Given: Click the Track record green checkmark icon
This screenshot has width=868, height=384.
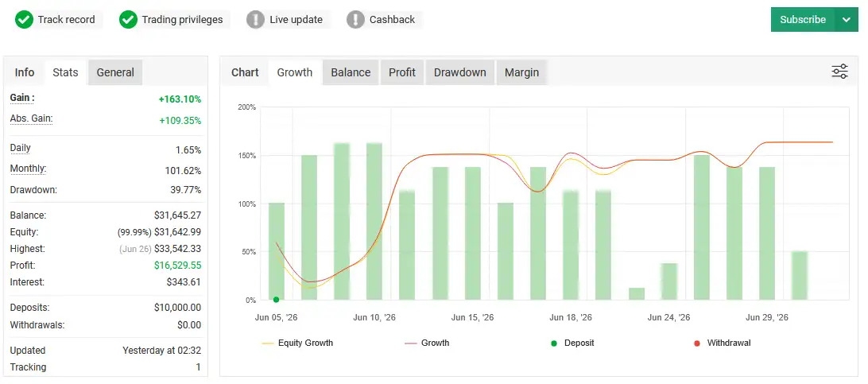Looking at the screenshot, I should (24, 20).
